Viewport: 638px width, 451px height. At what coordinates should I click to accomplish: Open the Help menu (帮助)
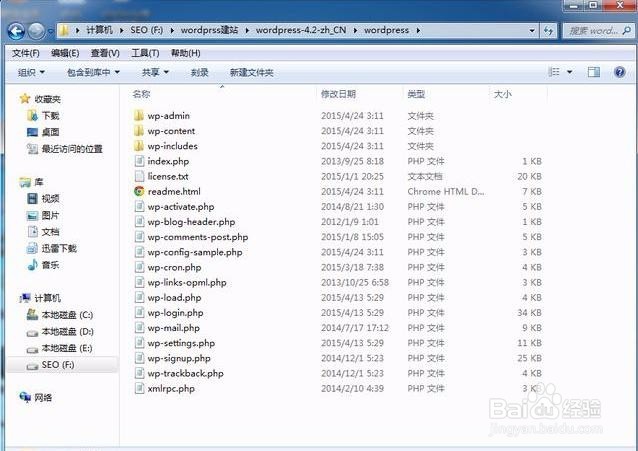tap(186, 53)
